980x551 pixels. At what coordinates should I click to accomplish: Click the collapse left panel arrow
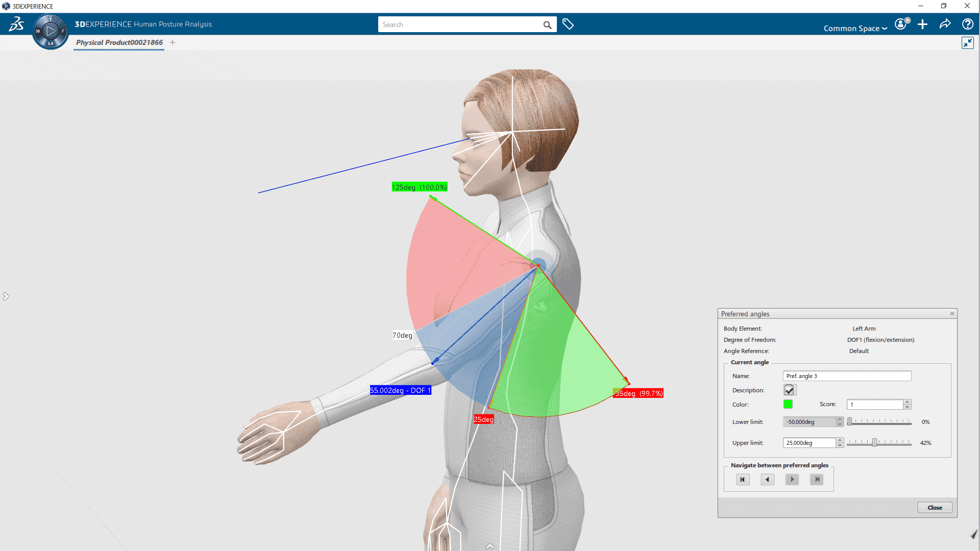click(x=6, y=296)
